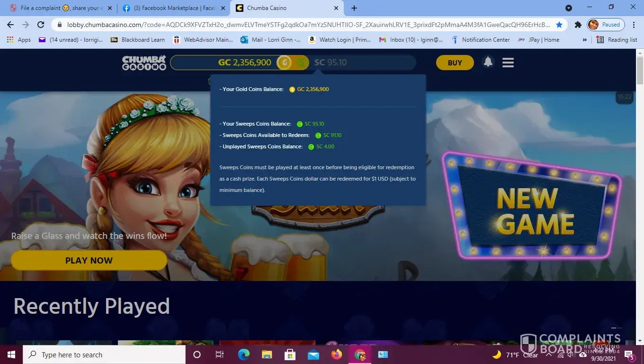Select the Chumba Casino browser tab
The height and width of the screenshot is (364, 644).
click(286, 8)
